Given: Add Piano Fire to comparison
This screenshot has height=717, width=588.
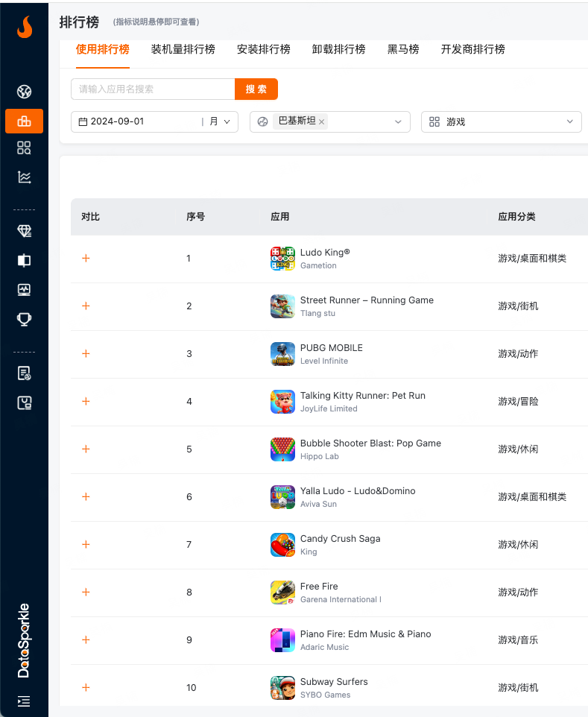Looking at the screenshot, I should tap(86, 639).
